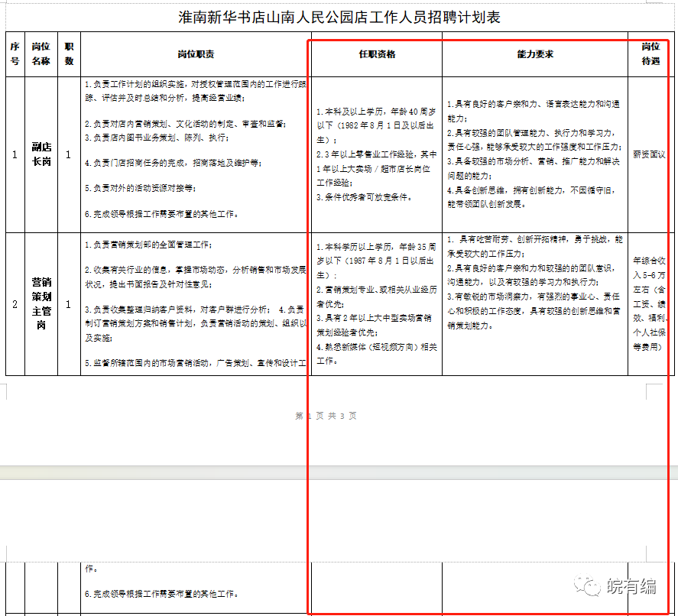Viewport: 678px width, 616px height.
Task: Click duty "1.负责工作计划的组织实施"
Action: pos(195,91)
